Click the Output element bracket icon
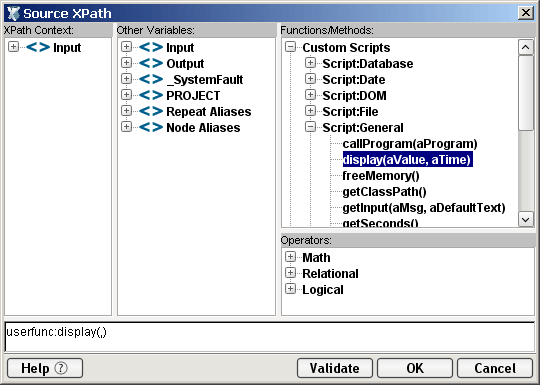The width and height of the screenshot is (540, 385). (151, 63)
